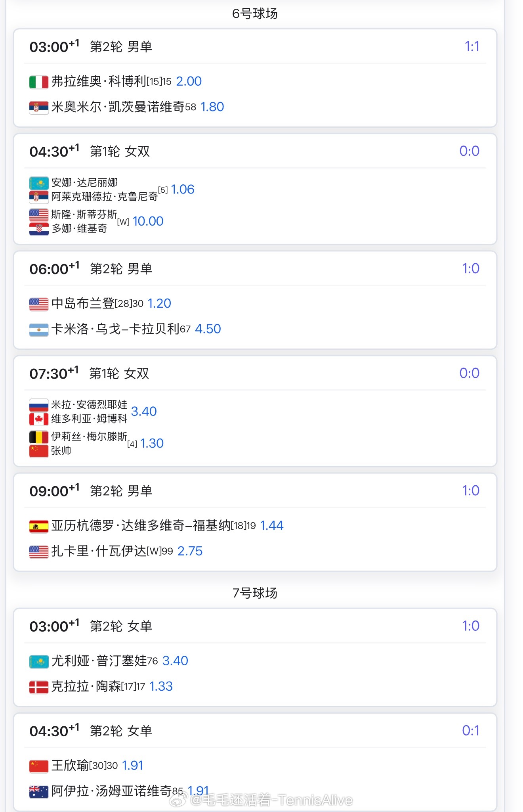Tap odds 4.50 for 卡米洛·乌戈-卡拉贝利
Viewport: 523px width, 812px height.
click(x=208, y=329)
